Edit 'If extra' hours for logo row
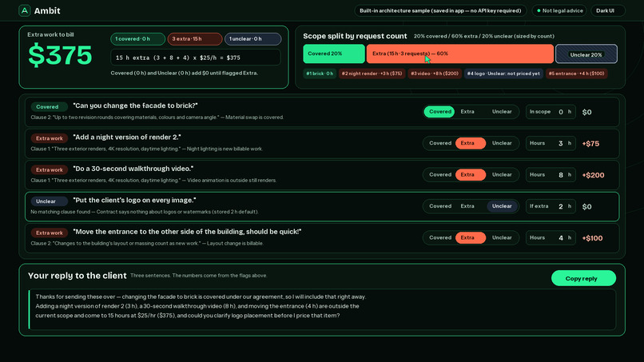 (x=551, y=206)
